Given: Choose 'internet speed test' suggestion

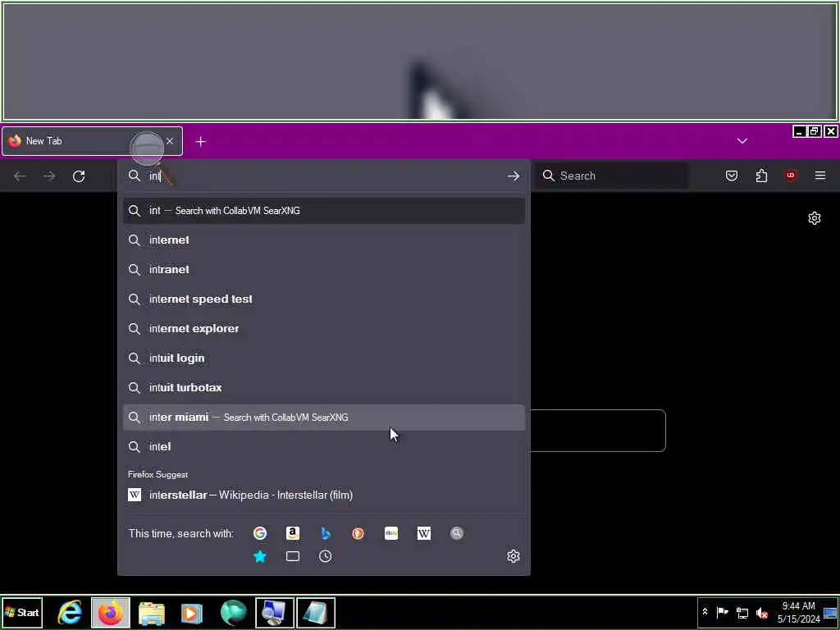Looking at the screenshot, I should (x=324, y=299).
